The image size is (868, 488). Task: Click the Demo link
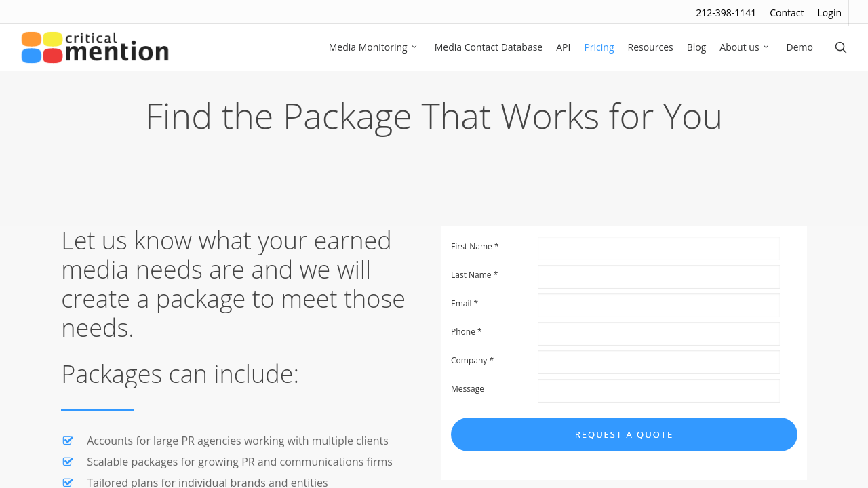click(x=800, y=47)
